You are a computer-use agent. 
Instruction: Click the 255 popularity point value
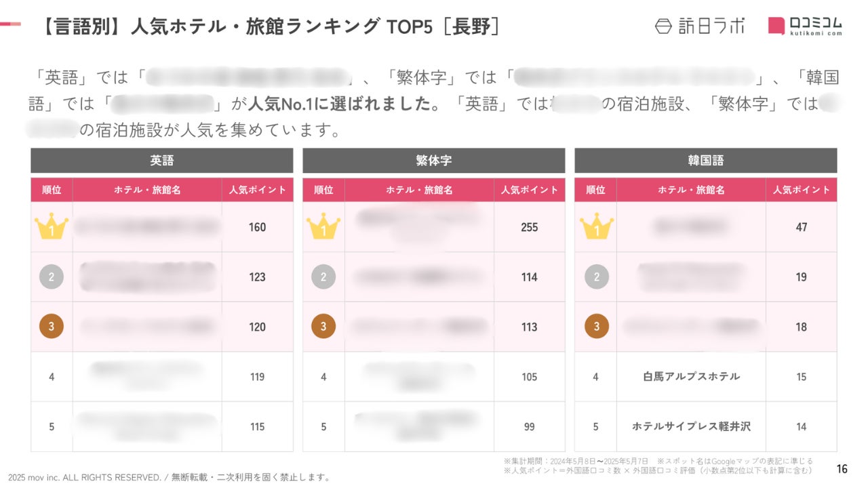tap(530, 227)
